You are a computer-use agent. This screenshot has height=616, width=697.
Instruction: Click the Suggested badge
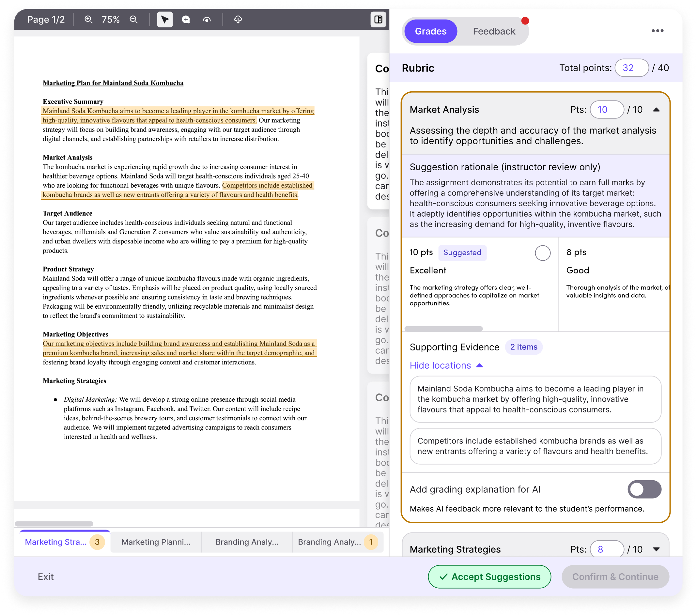(x=462, y=253)
